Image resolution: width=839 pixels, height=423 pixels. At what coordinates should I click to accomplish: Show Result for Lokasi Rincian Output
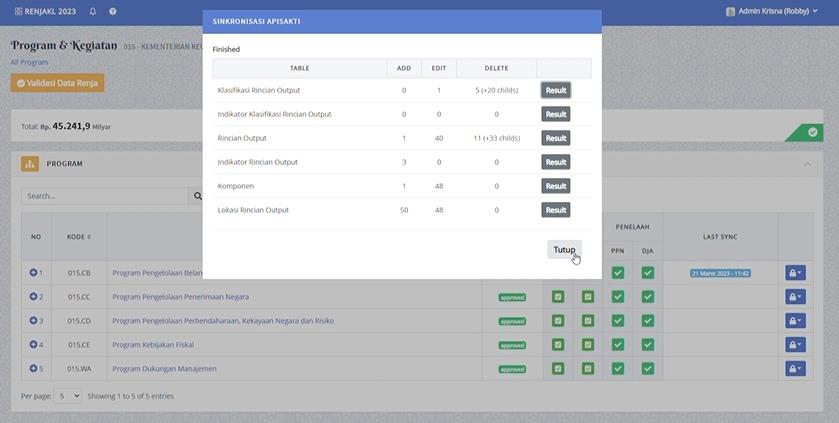tap(556, 210)
